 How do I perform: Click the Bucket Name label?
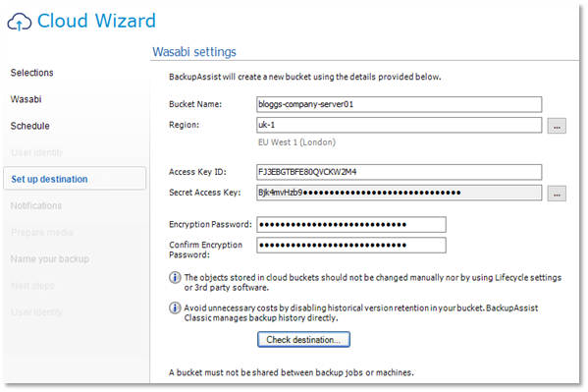[x=195, y=104]
